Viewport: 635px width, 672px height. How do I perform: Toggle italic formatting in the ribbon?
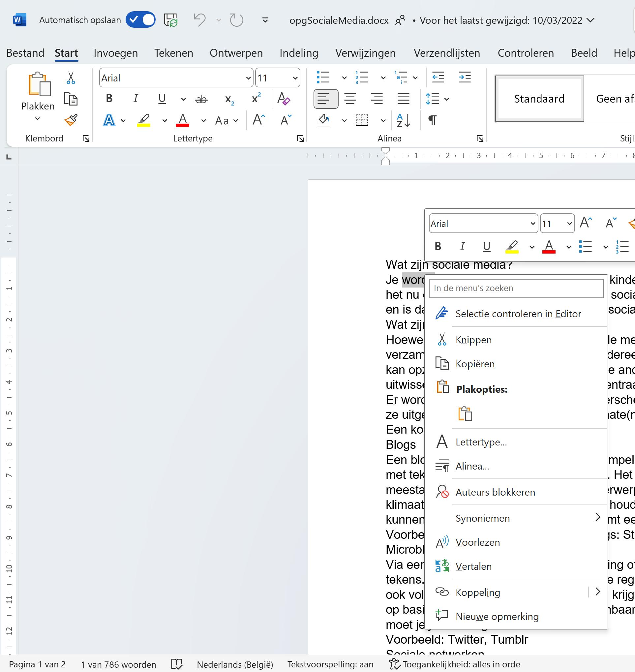136,99
